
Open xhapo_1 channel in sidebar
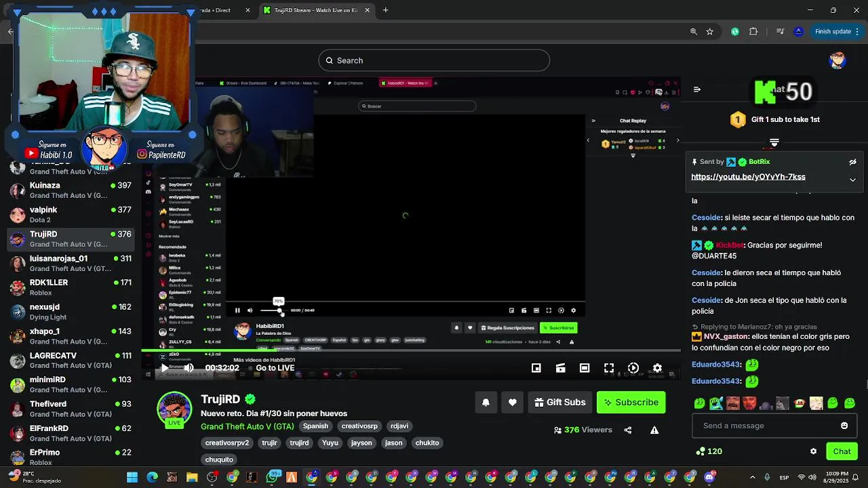71,336
